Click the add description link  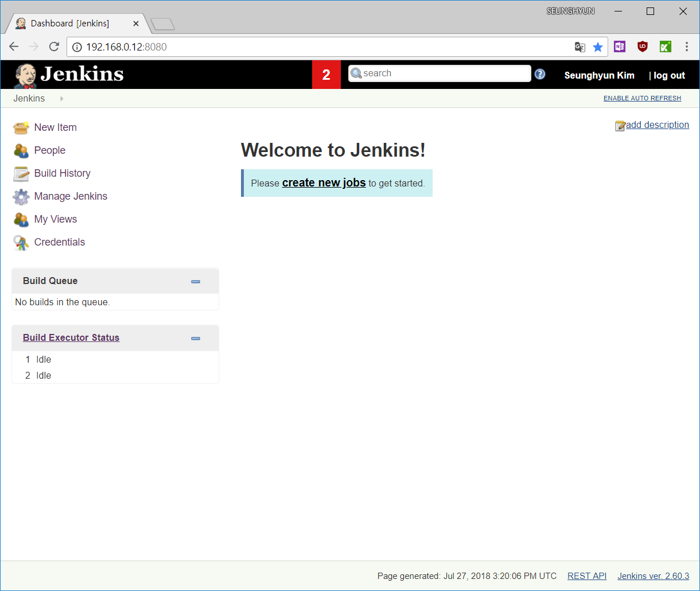[x=657, y=125]
